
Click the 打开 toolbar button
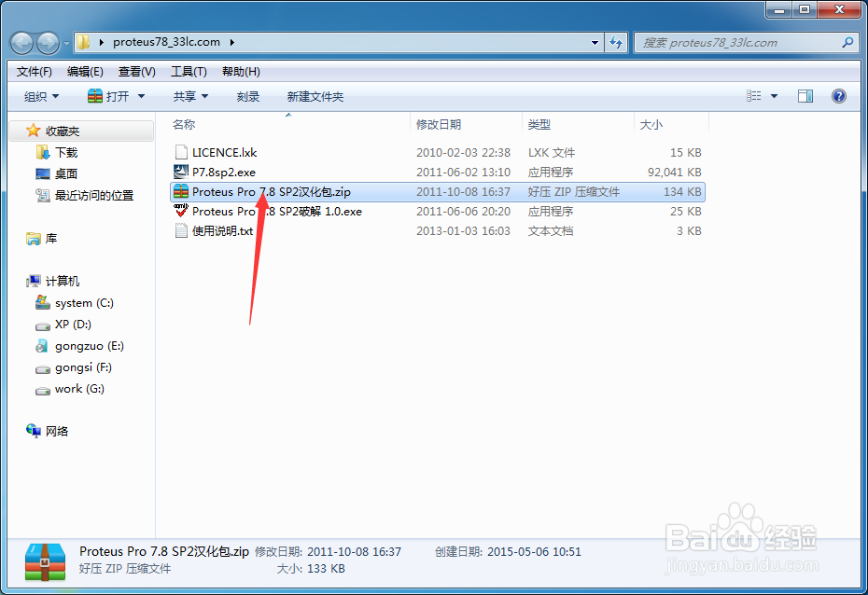click(108, 96)
